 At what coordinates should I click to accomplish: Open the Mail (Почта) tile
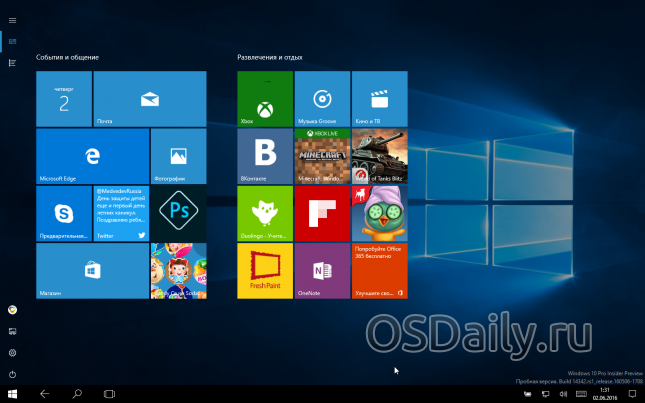click(x=150, y=99)
